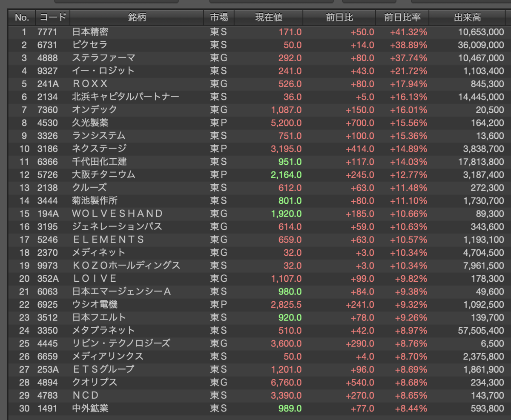The height and width of the screenshot is (420, 511).
Task: Click the percentage +41.32%
Action: click(x=408, y=32)
